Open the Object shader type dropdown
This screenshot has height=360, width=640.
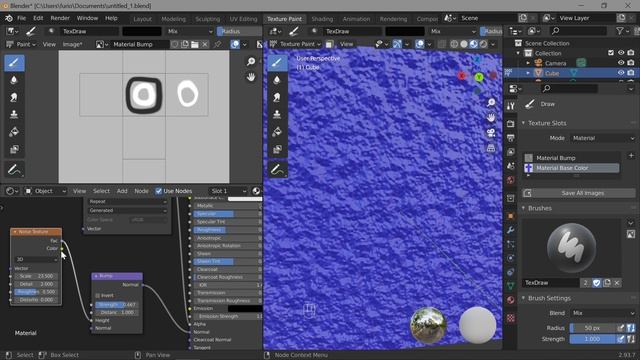tap(45, 191)
